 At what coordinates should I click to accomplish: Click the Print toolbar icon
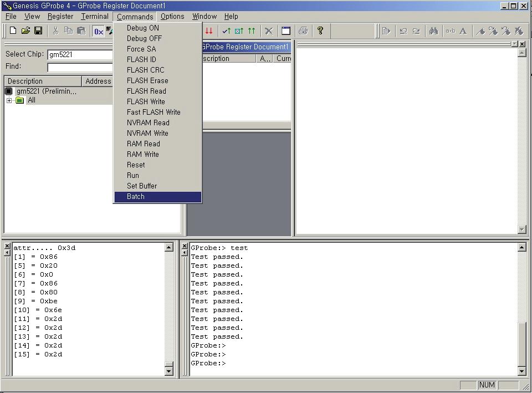pyautogui.click(x=303, y=31)
